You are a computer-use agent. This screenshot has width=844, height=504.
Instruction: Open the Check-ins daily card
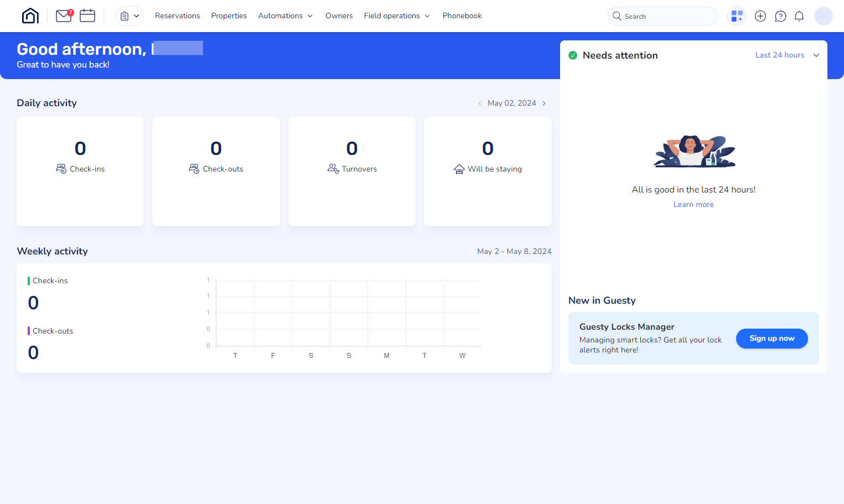(x=80, y=172)
